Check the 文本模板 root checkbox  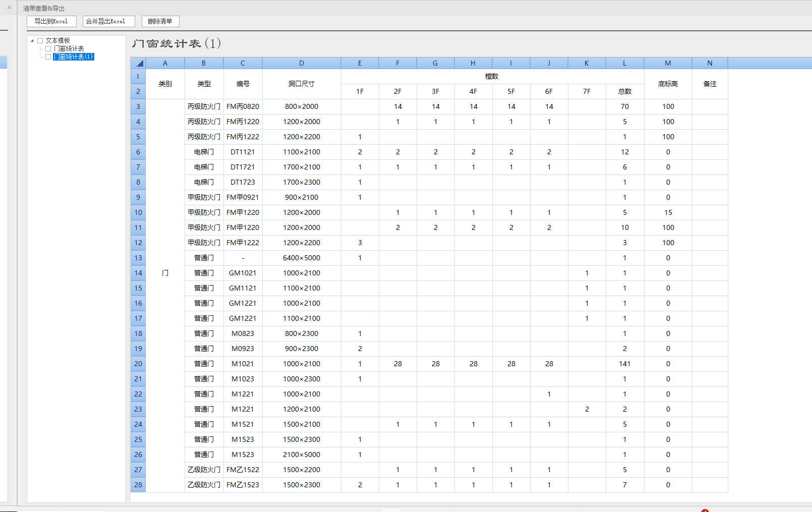click(40, 40)
